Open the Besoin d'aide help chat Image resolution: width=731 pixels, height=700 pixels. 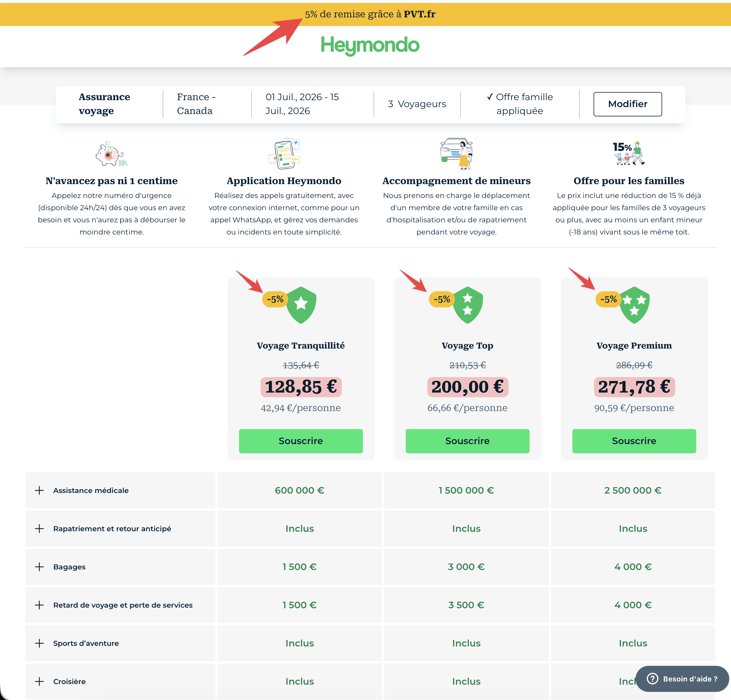(x=682, y=679)
